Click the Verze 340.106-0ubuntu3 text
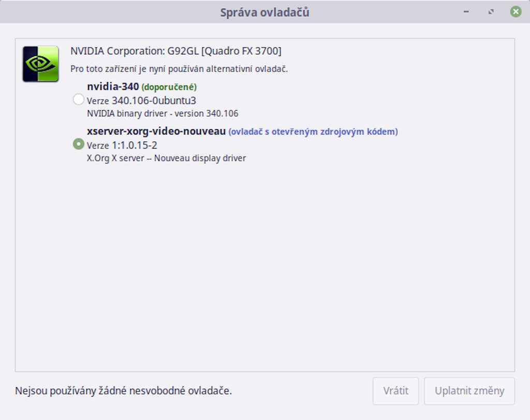The height and width of the screenshot is (420, 530). 141,101
